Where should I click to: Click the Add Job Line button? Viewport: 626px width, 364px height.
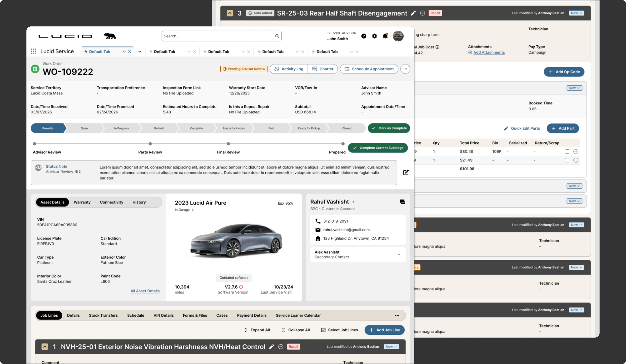pos(384,330)
